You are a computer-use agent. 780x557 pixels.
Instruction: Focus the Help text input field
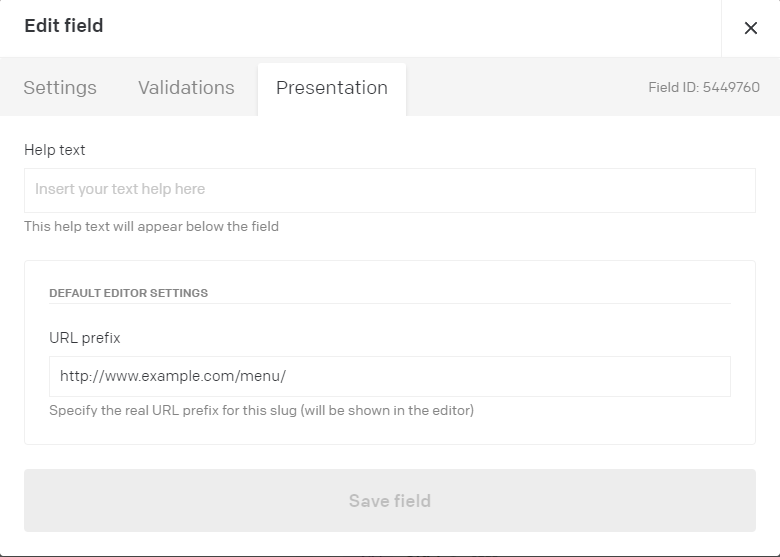click(390, 190)
